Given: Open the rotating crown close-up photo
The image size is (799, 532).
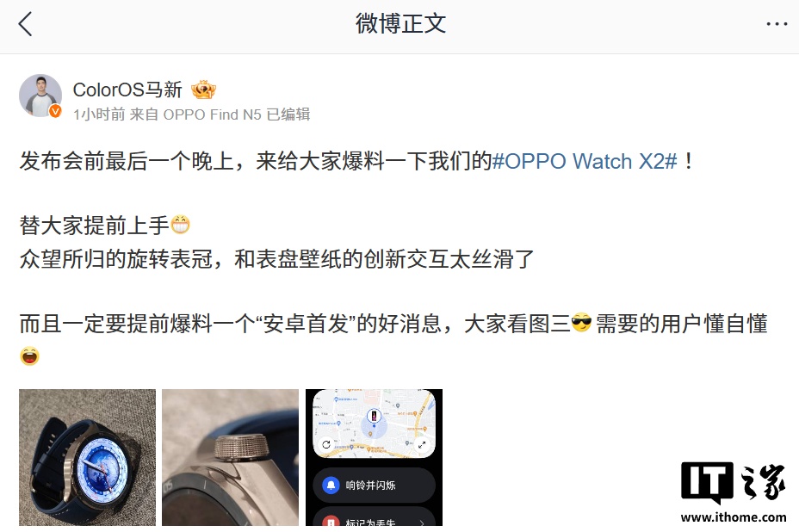Looking at the screenshot, I should tap(231, 457).
